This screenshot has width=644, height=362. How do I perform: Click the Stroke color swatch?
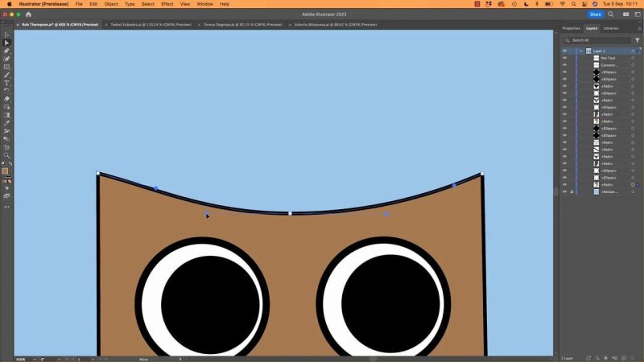pos(8,174)
